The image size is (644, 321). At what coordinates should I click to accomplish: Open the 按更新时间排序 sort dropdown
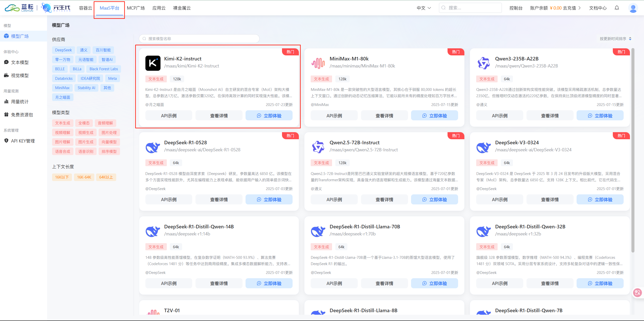(x=615, y=39)
